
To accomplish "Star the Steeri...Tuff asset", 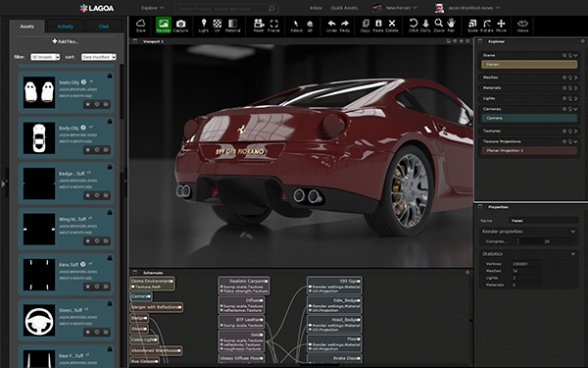I will coord(88,332).
